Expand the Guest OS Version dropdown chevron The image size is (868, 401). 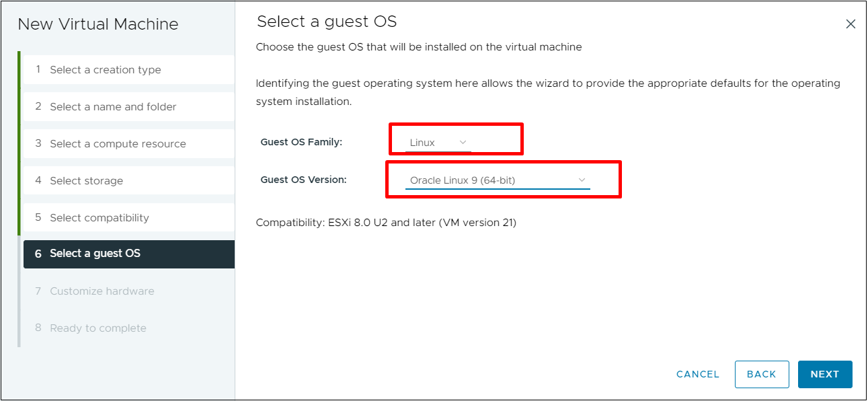tap(582, 180)
